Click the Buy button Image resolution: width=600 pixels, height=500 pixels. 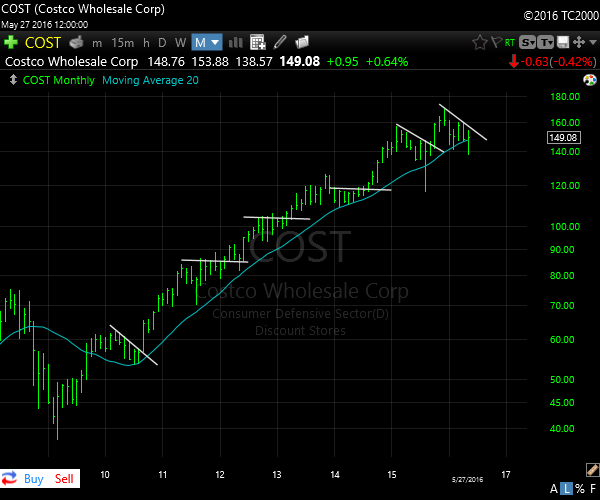(x=34, y=479)
